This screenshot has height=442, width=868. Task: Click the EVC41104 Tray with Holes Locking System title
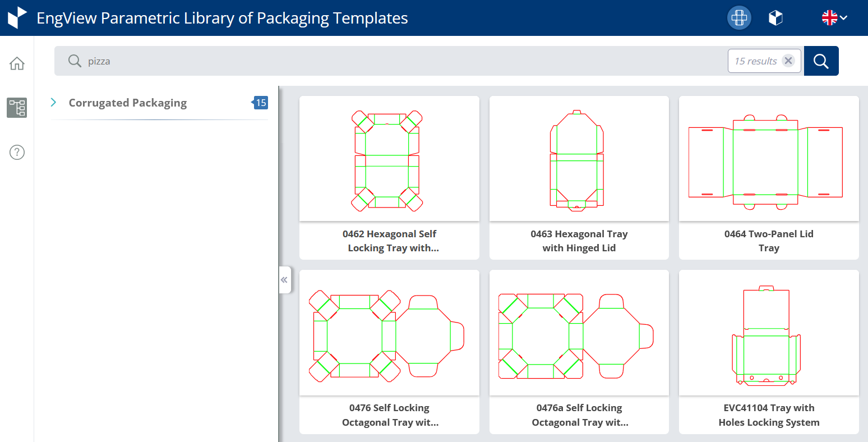tap(768, 415)
